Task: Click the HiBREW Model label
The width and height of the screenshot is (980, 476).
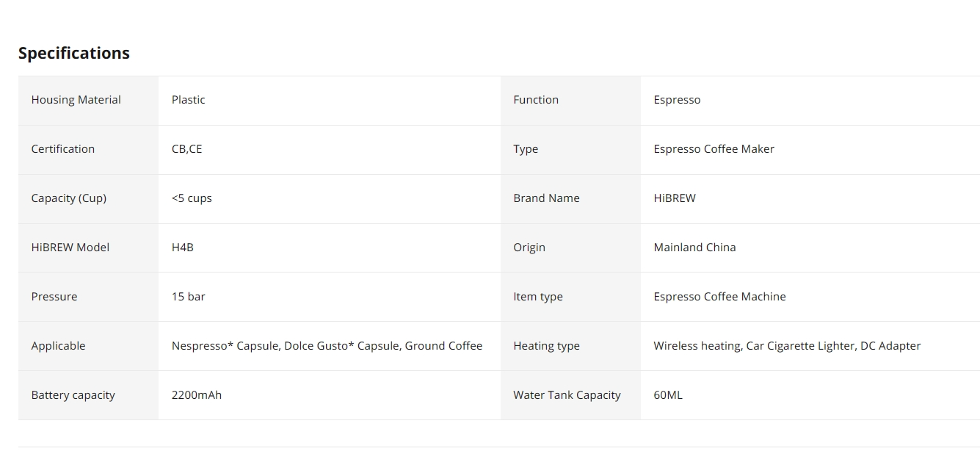Action: 70,248
